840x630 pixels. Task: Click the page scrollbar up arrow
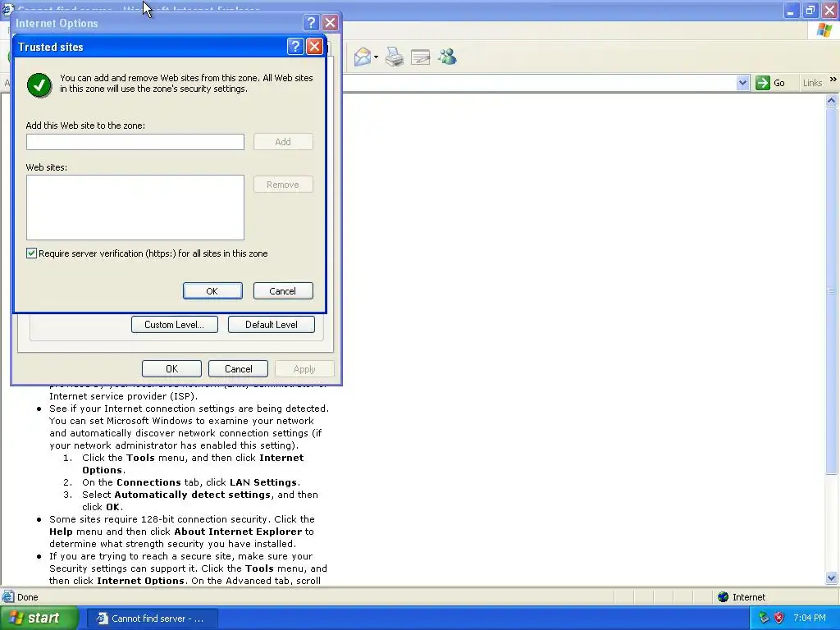tap(832, 101)
